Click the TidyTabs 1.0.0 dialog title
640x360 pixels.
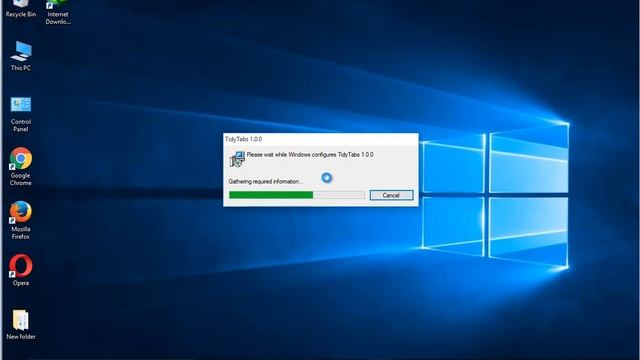244,139
